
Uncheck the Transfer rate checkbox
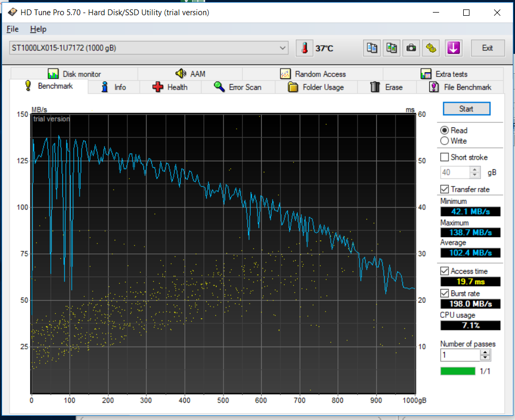pos(445,189)
